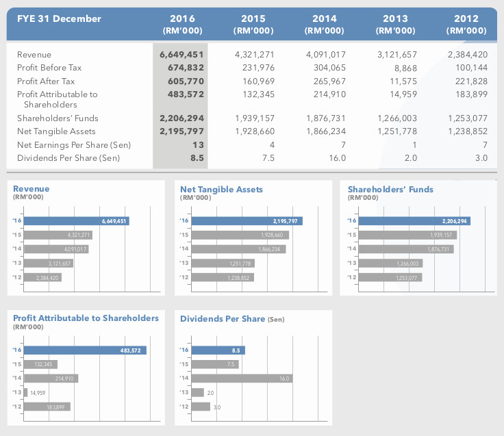Select table cell 214,910 under 2014

pos(330,94)
